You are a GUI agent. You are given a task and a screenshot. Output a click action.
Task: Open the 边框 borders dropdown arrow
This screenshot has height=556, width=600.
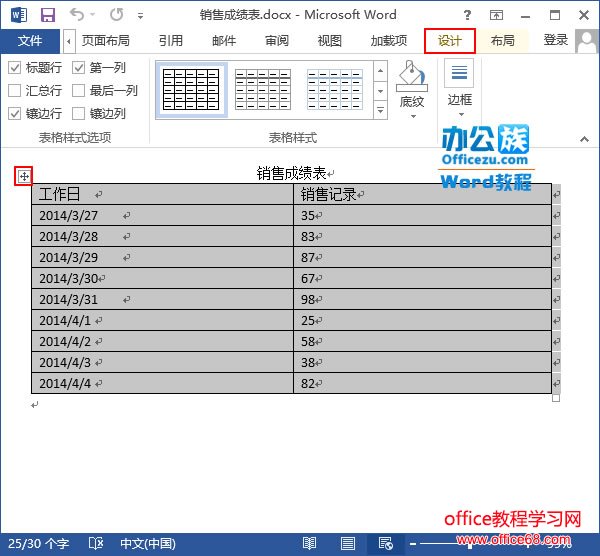pyautogui.click(x=461, y=114)
